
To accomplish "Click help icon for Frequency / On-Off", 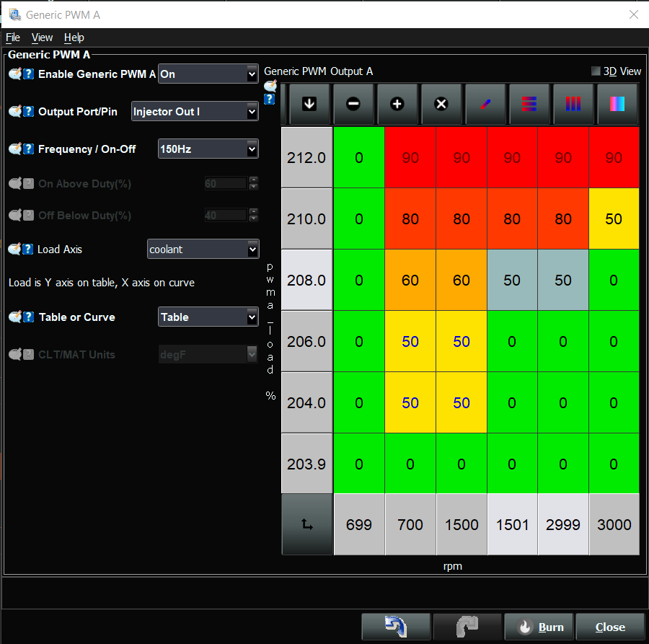I will point(28,149).
